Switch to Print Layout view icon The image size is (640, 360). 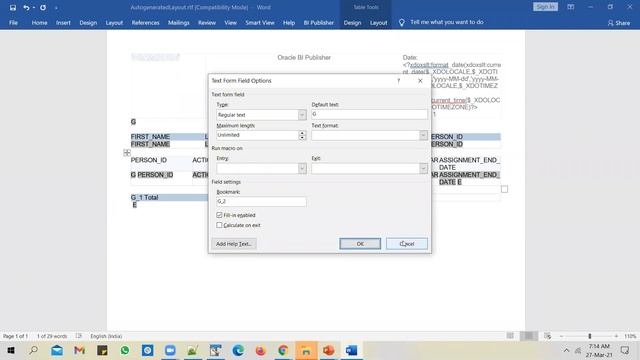[x=529, y=336]
